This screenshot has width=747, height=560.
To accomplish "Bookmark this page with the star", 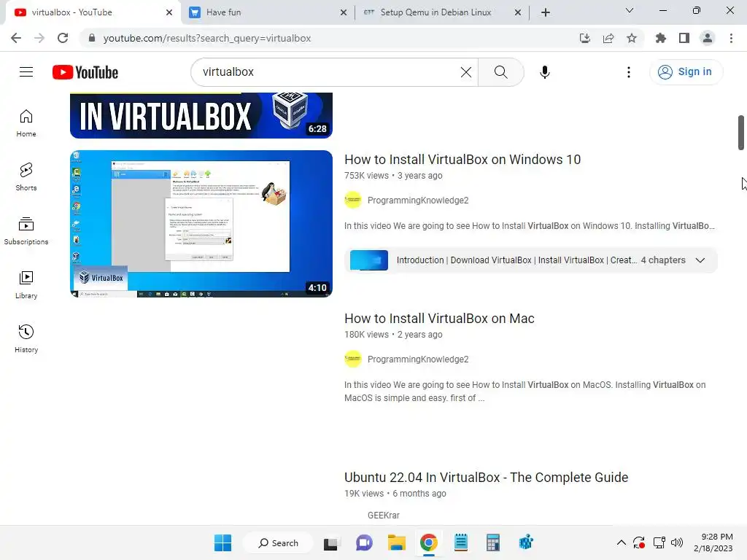I will coord(631,38).
